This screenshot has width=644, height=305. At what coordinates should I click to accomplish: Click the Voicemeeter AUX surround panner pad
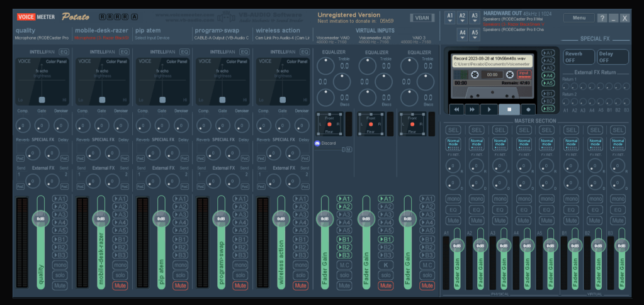(371, 124)
